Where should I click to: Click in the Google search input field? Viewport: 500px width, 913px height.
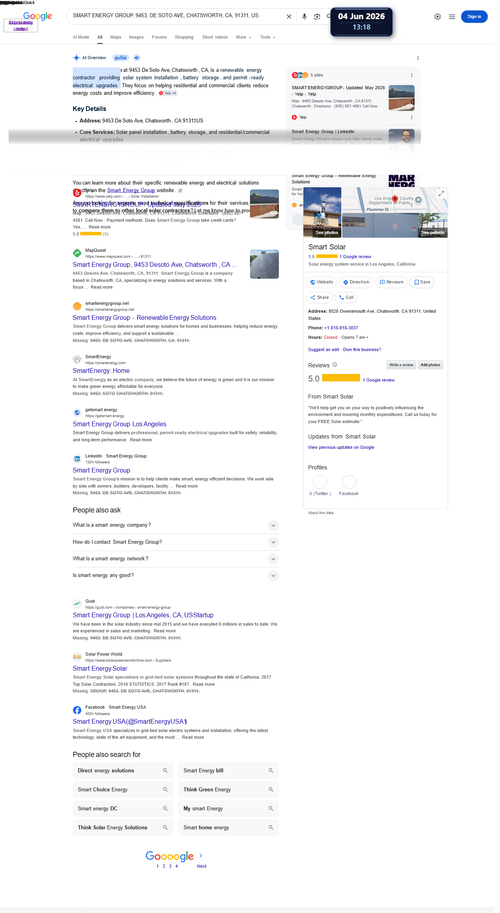pos(178,16)
